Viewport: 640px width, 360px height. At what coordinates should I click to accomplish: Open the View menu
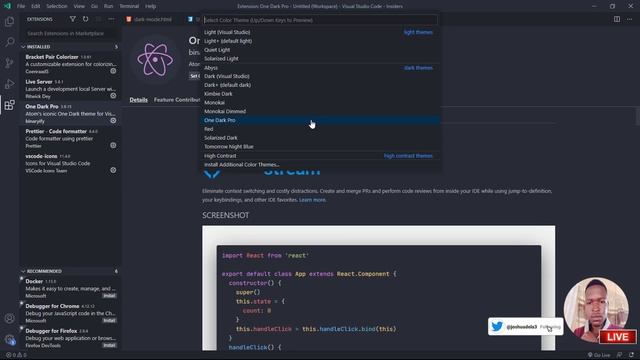tap(79, 6)
